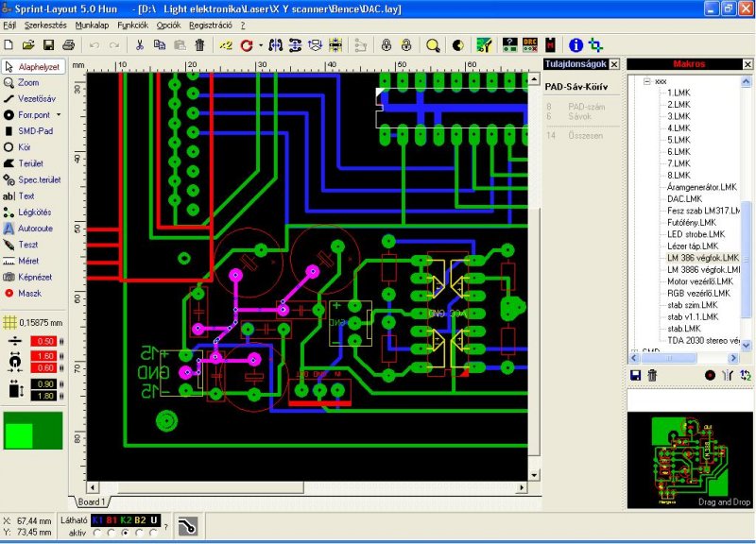This screenshot has width=756, height=544.
Task: Set B2 layer as active
Action: (140, 533)
